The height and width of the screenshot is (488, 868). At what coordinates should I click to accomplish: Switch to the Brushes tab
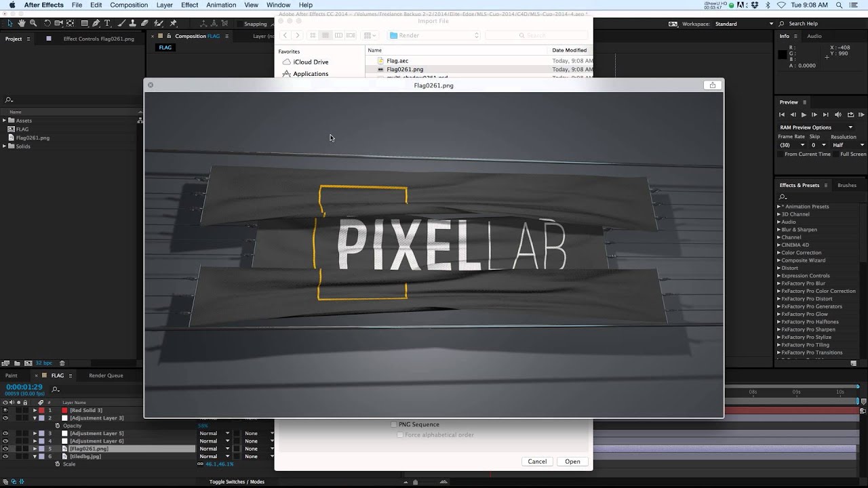[x=847, y=185]
